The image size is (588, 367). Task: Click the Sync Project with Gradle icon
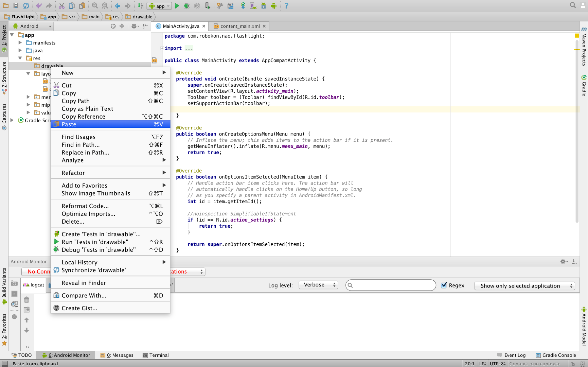tap(243, 6)
